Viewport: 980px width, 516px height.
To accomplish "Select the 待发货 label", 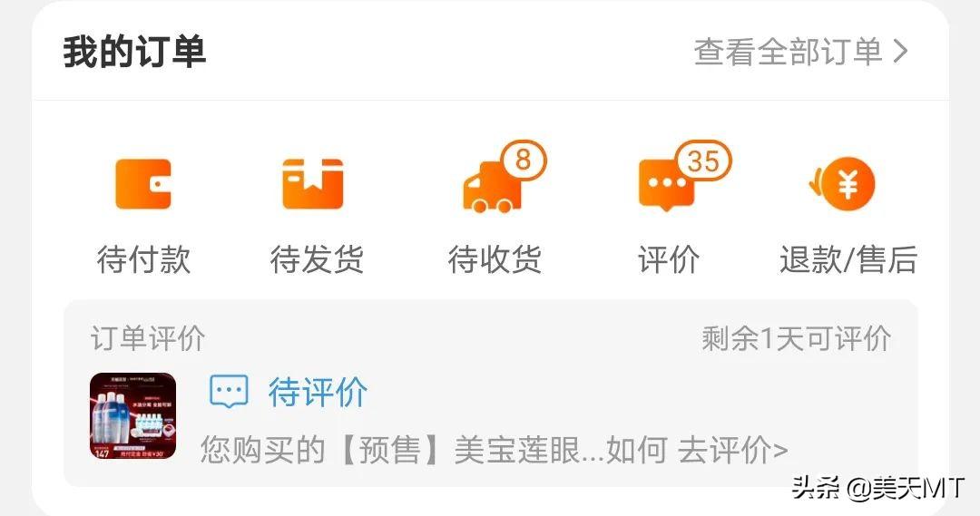I will [x=317, y=259].
